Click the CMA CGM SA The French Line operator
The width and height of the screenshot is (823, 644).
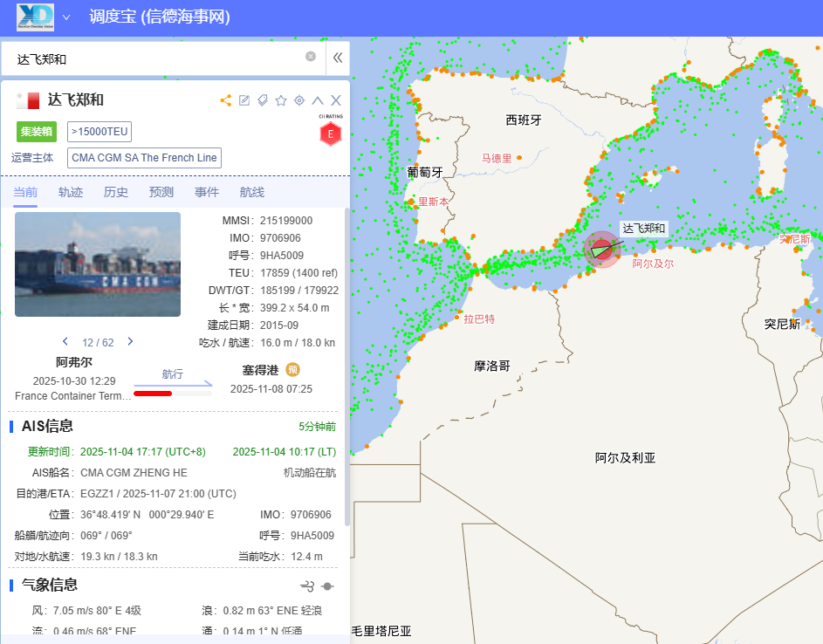[144, 158]
